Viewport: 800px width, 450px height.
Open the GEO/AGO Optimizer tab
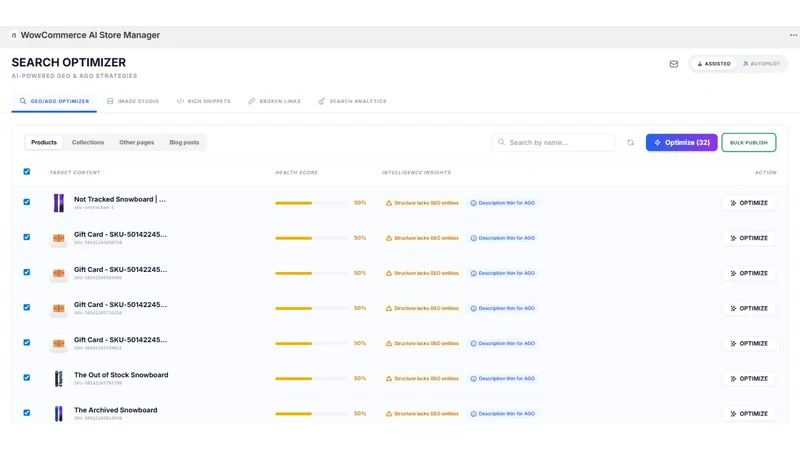tap(54, 101)
